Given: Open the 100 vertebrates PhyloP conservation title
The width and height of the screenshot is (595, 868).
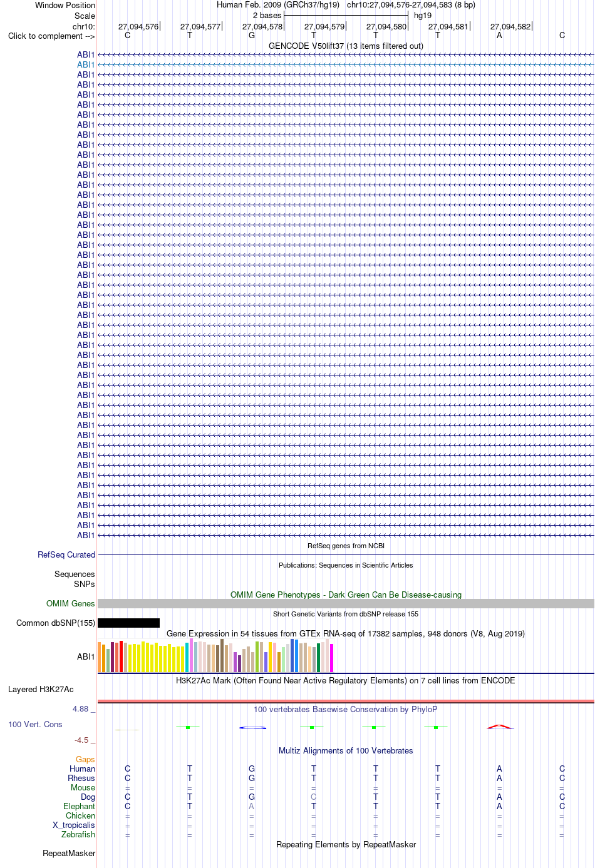Looking at the screenshot, I should pos(346,709).
